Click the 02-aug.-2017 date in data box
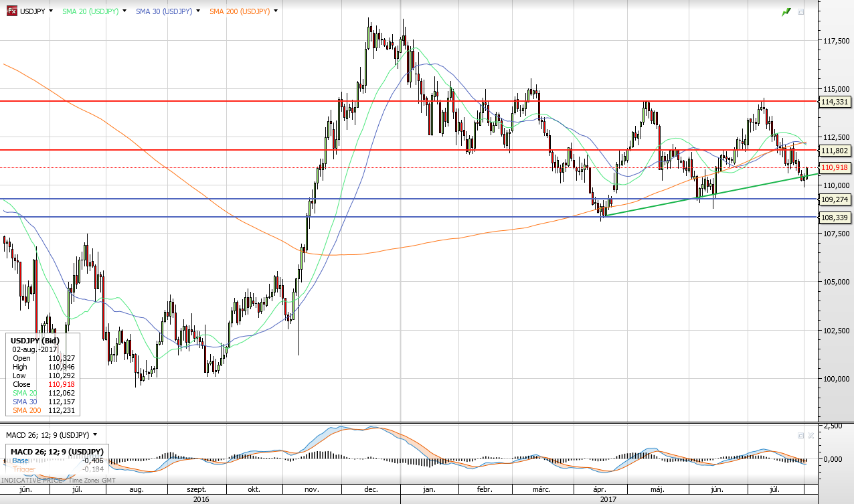This screenshot has height=504, width=854. pyautogui.click(x=35, y=349)
